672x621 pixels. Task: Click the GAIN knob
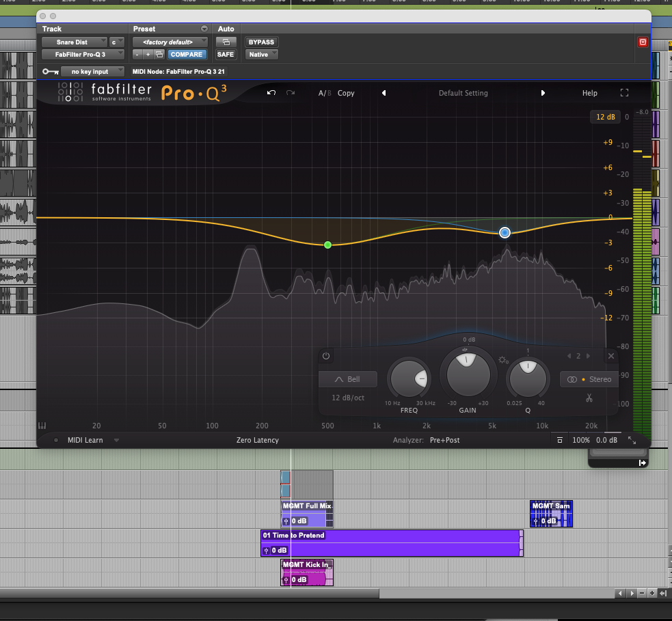point(468,375)
